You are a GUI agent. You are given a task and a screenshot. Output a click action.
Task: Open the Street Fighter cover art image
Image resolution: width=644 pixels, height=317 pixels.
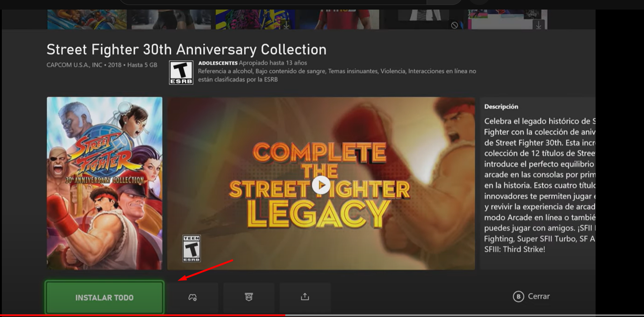(105, 183)
